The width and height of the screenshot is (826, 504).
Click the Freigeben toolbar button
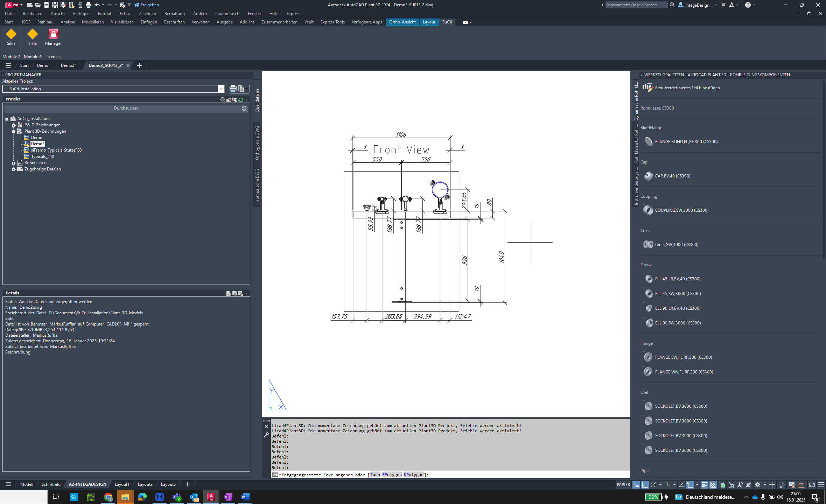point(146,5)
